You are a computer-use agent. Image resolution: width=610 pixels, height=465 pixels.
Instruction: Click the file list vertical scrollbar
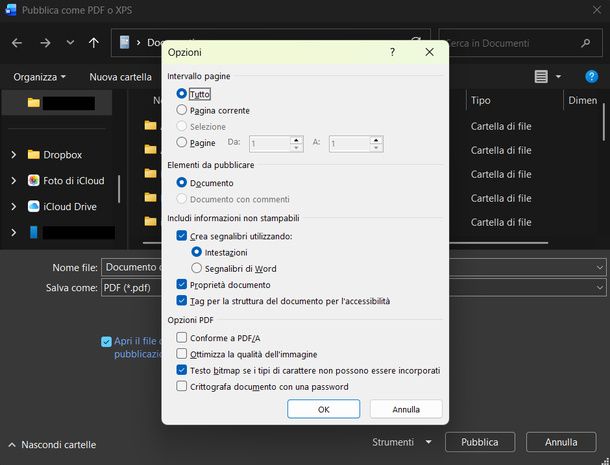coord(604,121)
